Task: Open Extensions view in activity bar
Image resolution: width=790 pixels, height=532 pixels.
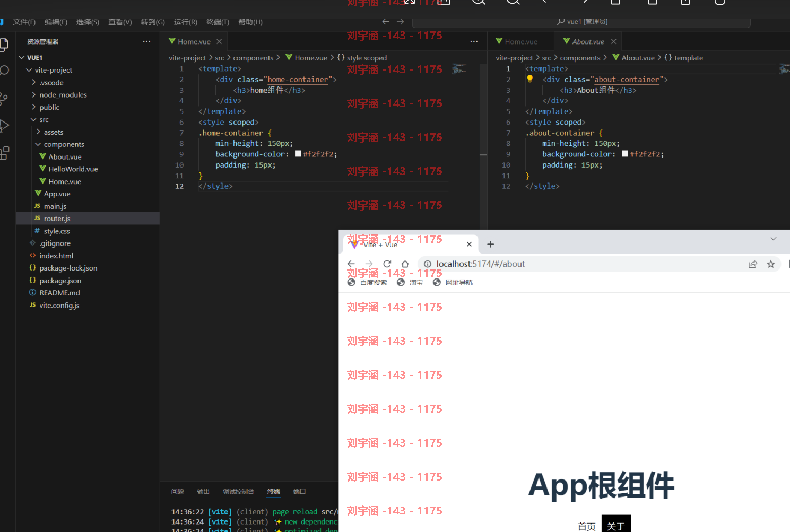Action: [4, 153]
